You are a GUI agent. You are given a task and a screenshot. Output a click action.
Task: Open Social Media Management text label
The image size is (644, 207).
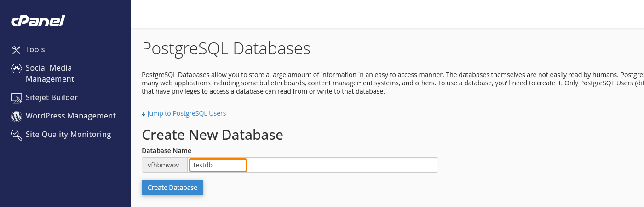coord(49,73)
